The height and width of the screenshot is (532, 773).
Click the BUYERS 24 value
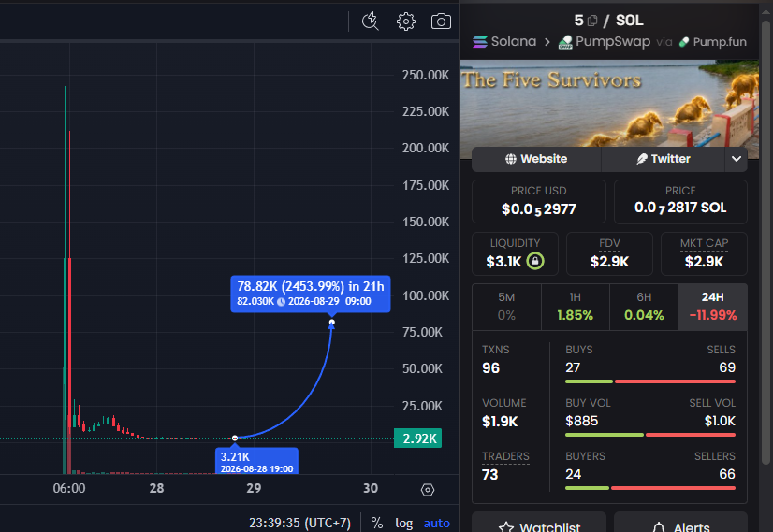click(x=574, y=474)
